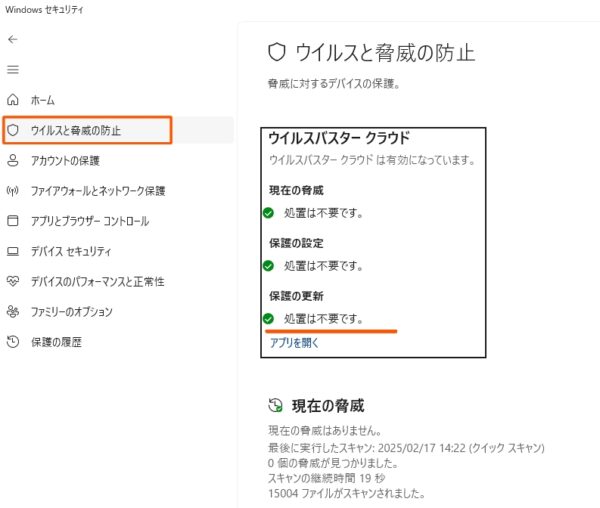Click the ウイルスバスター クラウド card title
The height and width of the screenshot is (508, 600).
click(x=339, y=138)
